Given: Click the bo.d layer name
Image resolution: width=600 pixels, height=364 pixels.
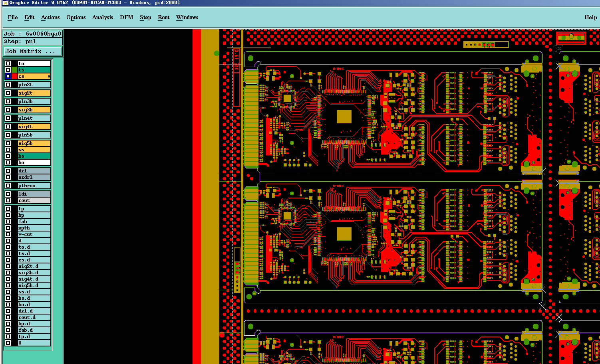Looking at the screenshot, I should pyautogui.click(x=34, y=305).
